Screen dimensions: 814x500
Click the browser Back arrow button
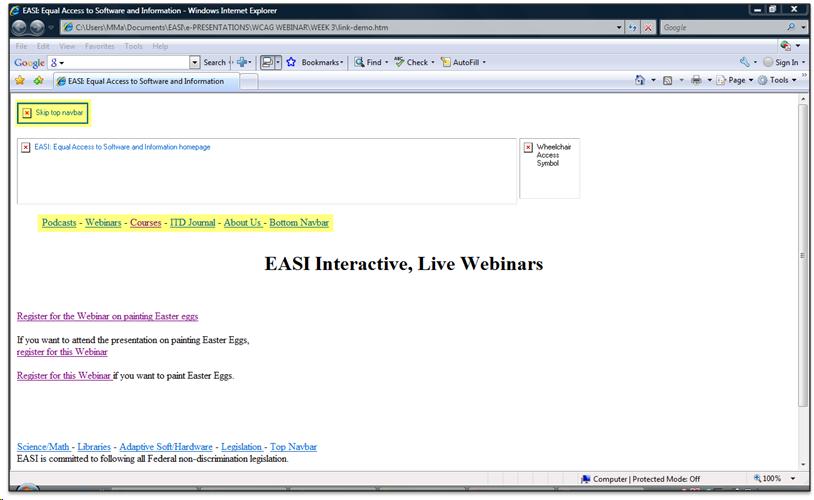[x=20, y=28]
